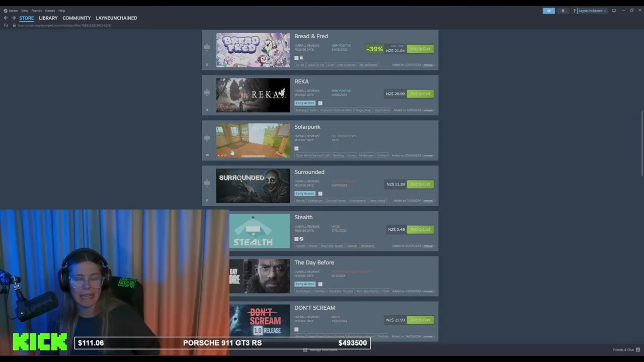This screenshot has height=362, width=644.
Task: Open the Help menu
Action: (61, 11)
